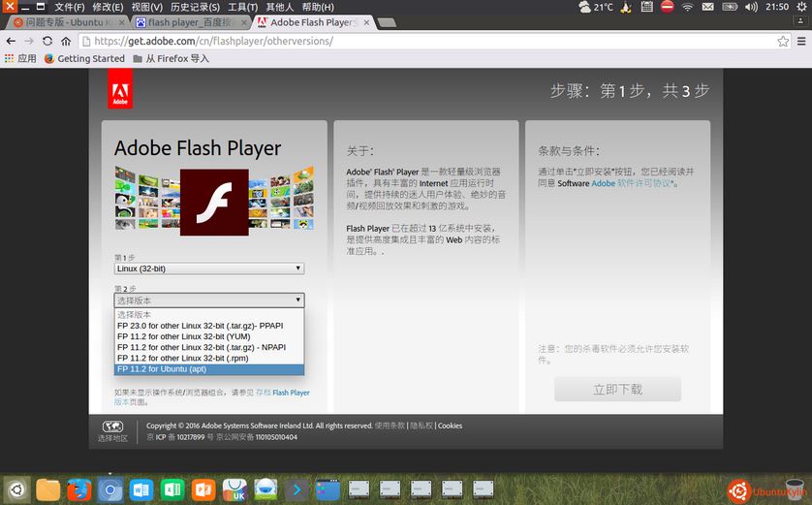Click the Adobe logo at the page top

point(120,89)
